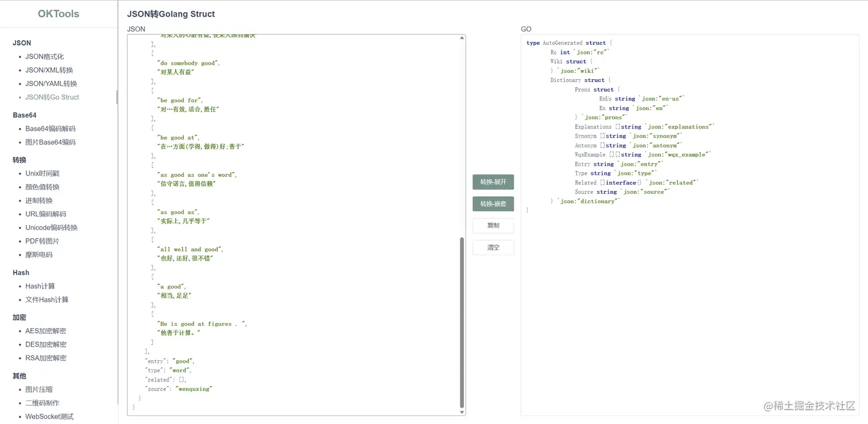The width and height of the screenshot is (868, 424).
Task: Click the EnUs string field line
Action: coord(642,99)
